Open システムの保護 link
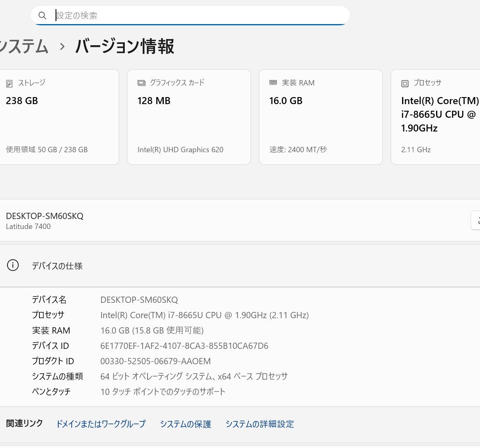 186,424
